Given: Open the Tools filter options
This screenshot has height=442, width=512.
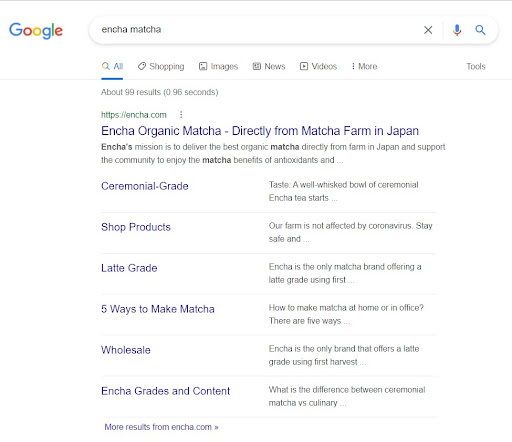Looking at the screenshot, I should pos(476,66).
